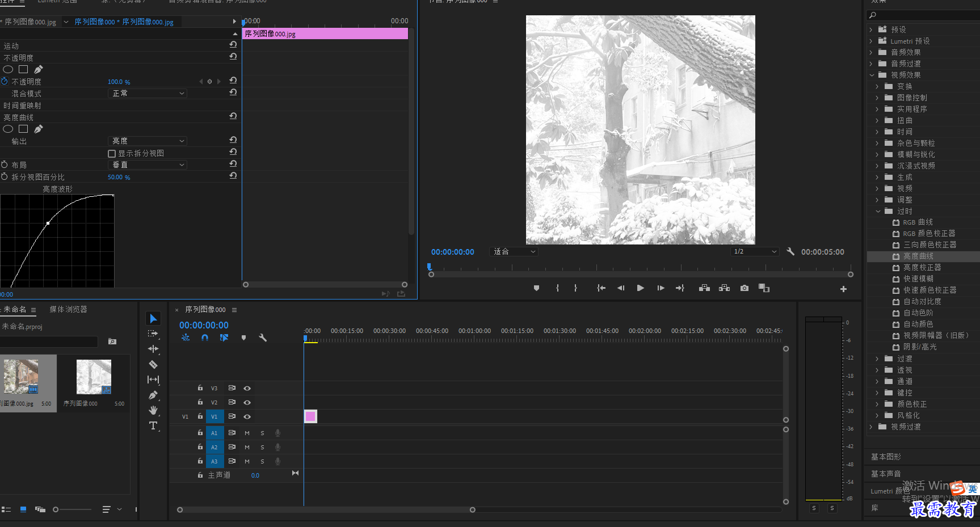The height and width of the screenshot is (527, 980).
Task: Toggle linked selection in timeline
Action: pos(224,338)
